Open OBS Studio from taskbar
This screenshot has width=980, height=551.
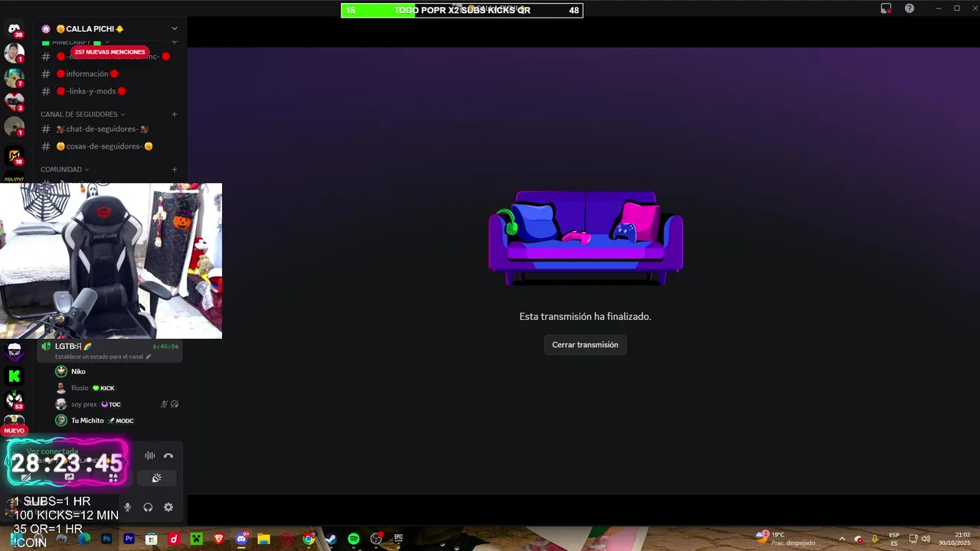pyautogui.click(x=376, y=539)
